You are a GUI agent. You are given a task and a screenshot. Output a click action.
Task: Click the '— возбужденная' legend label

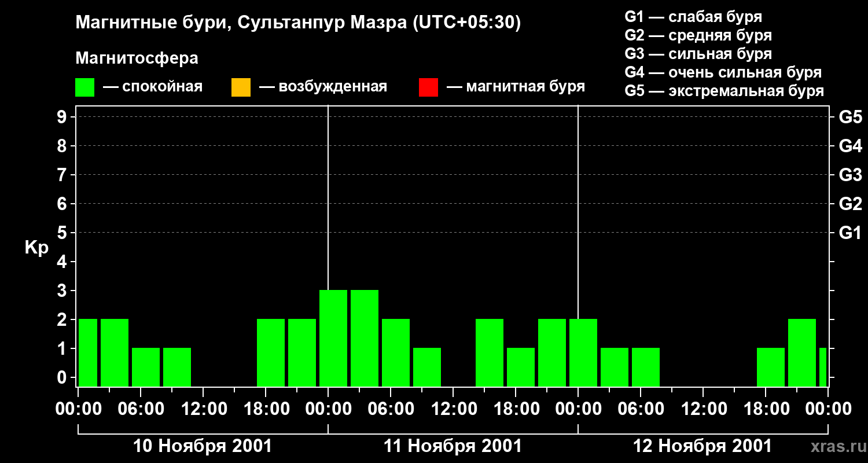click(x=323, y=87)
